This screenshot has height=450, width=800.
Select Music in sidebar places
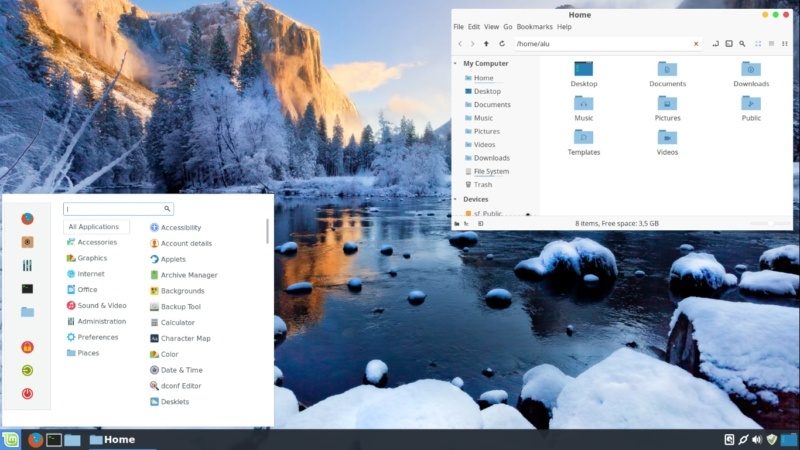point(479,118)
